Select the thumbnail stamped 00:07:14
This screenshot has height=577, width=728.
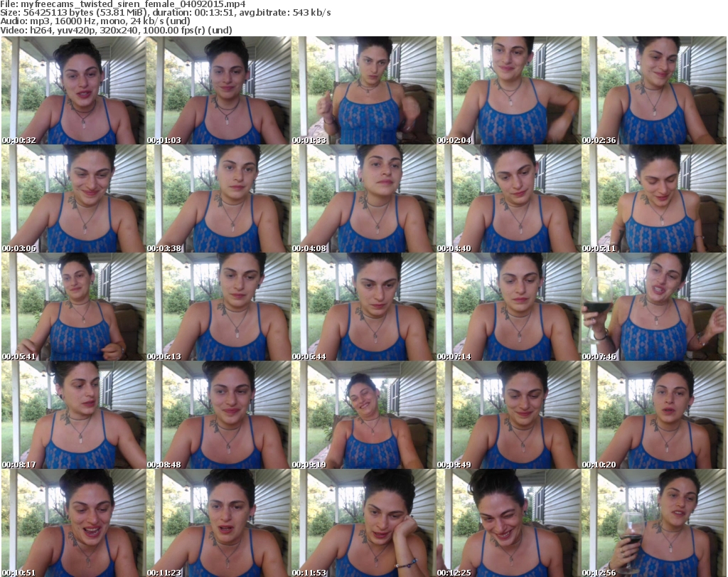(x=509, y=307)
